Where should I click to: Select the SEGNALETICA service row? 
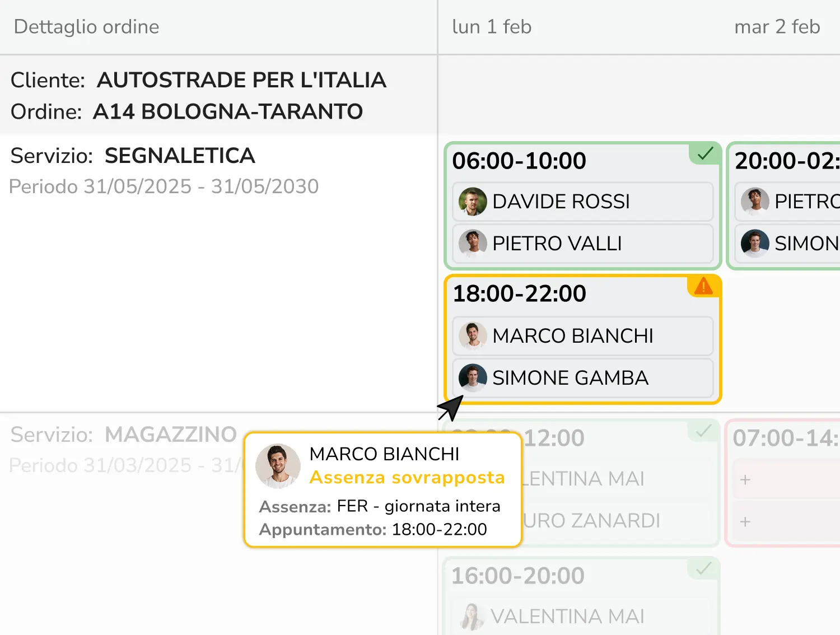click(179, 156)
